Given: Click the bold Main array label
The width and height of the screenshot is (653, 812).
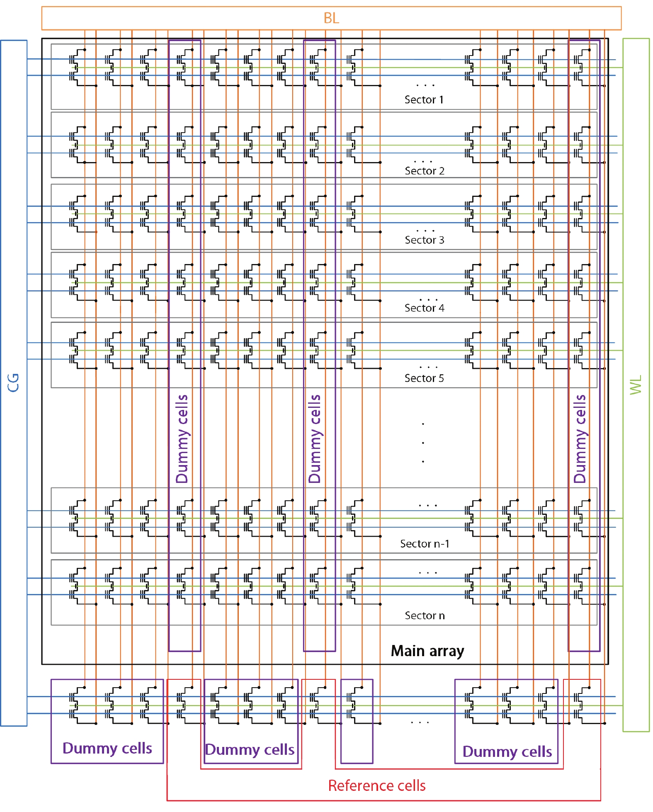Looking at the screenshot, I should pos(427,651).
